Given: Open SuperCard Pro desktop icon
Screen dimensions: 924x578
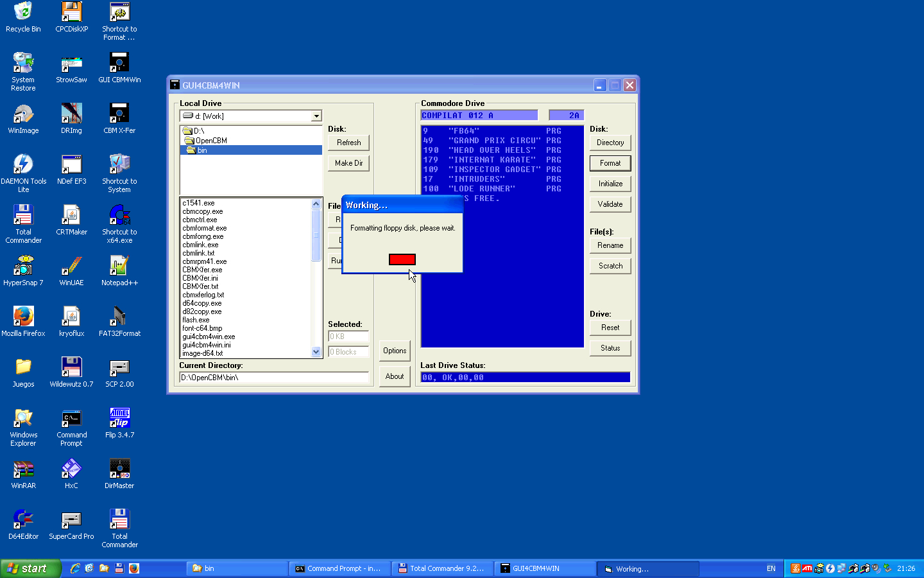Looking at the screenshot, I should tap(71, 525).
